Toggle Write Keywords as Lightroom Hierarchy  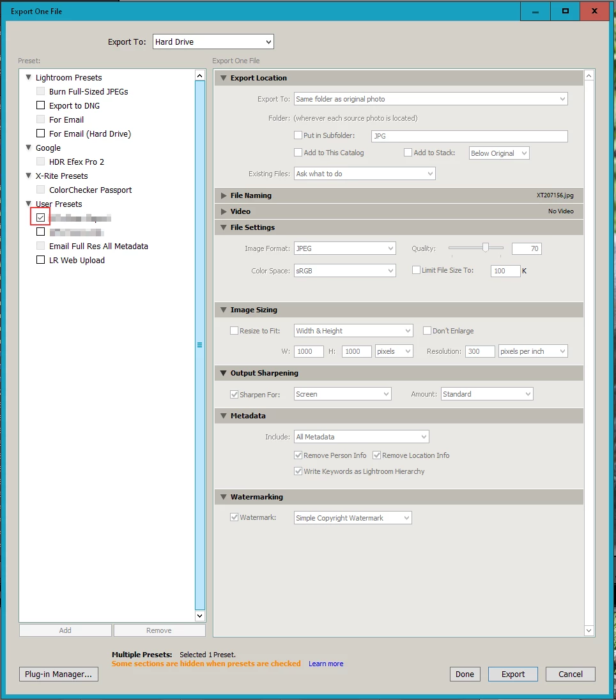(x=298, y=471)
